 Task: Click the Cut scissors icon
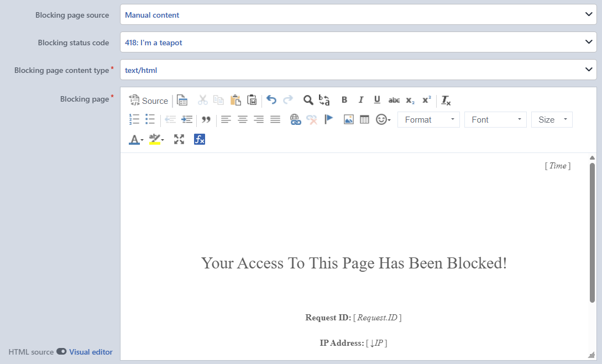click(x=202, y=101)
